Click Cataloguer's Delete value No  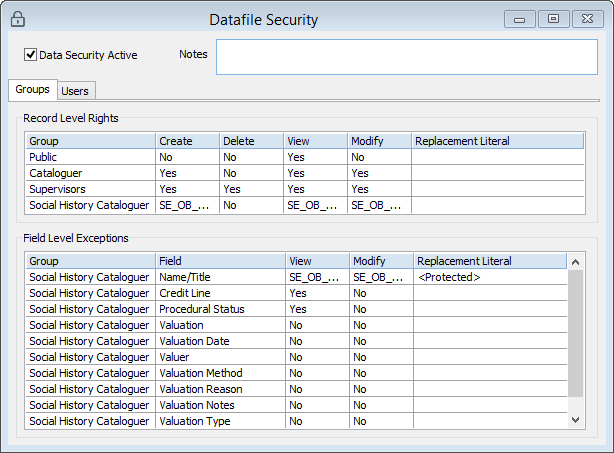point(251,173)
